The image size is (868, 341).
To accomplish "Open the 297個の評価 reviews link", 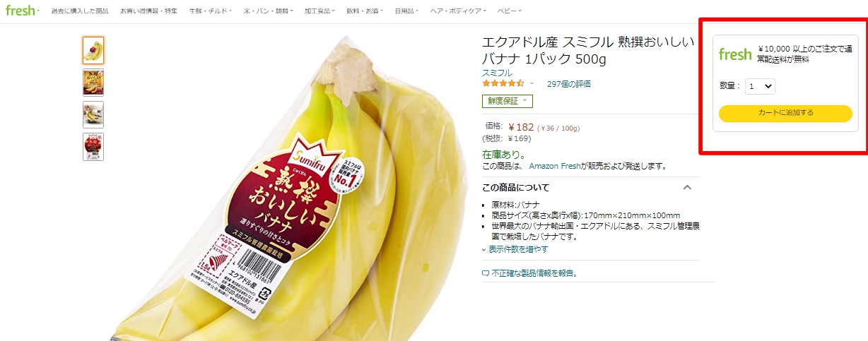I will (x=569, y=83).
